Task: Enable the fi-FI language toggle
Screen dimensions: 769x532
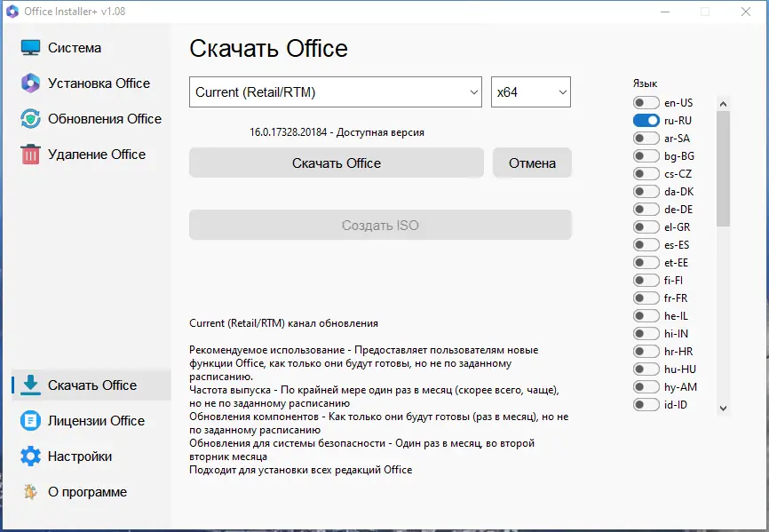Action: click(x=646, y=280)
